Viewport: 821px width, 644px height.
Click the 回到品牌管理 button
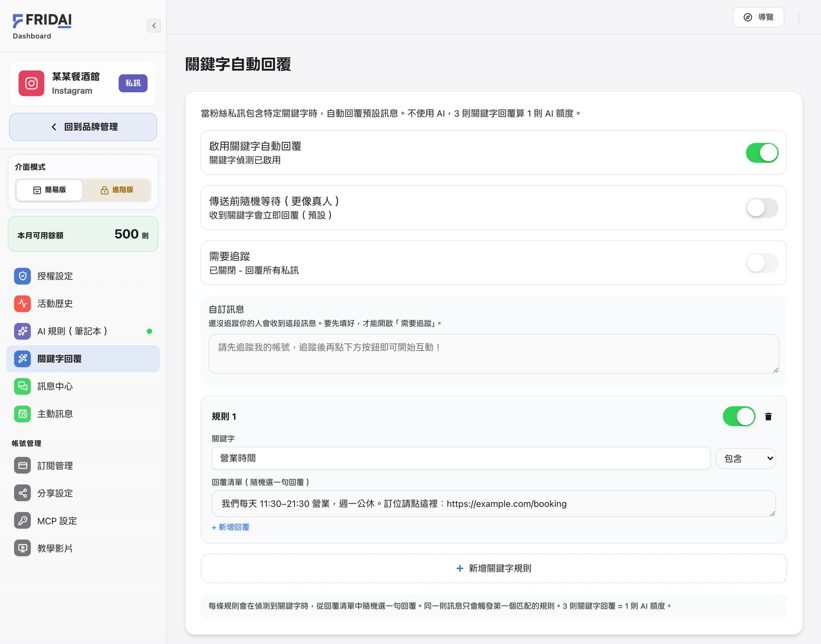coord(83,127)
